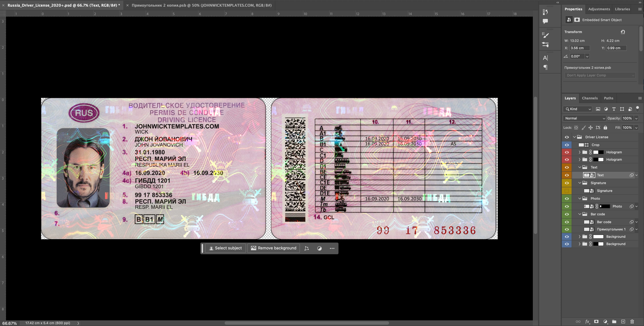
Task: Click the 66.67% zoom level field
Action: (9, 323)
